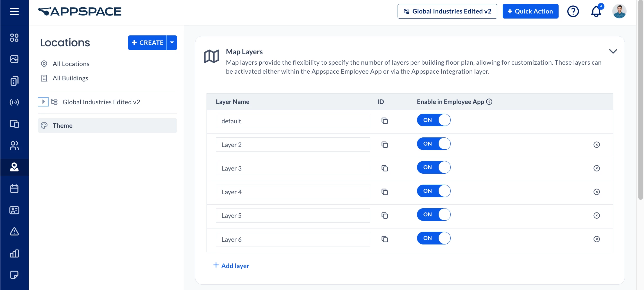Screen dimensions: 644x290
Task: Delete Layer 6 with its remove icon
Action: point(597,239)
